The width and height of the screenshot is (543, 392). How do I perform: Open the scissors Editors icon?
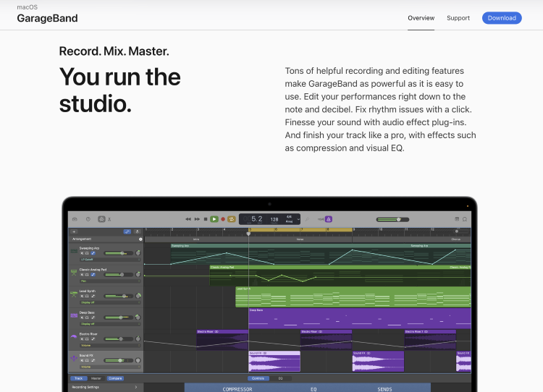109,219
